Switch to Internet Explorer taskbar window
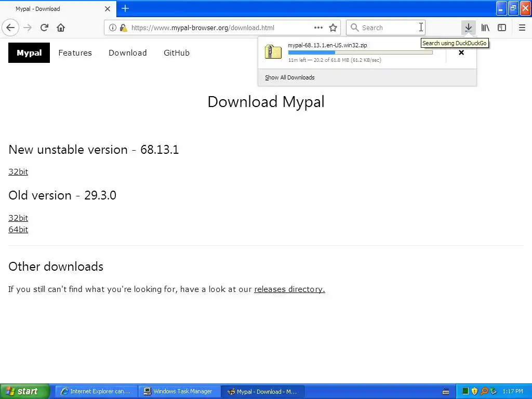Screen dimensions: 532x399 [x=96, y=391]
